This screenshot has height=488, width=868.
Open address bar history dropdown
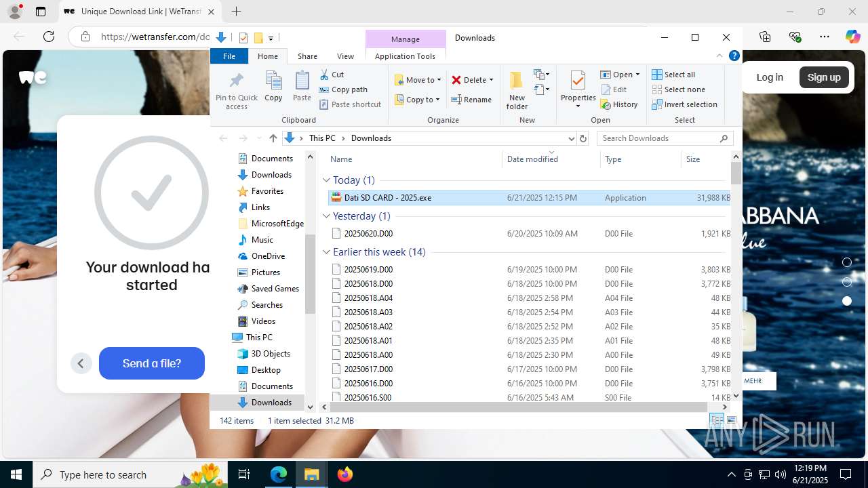pyautogui.click(x=570, y=138)
